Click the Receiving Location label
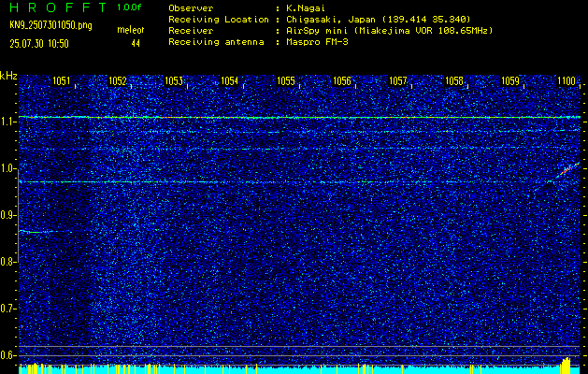 coord(218,20)
